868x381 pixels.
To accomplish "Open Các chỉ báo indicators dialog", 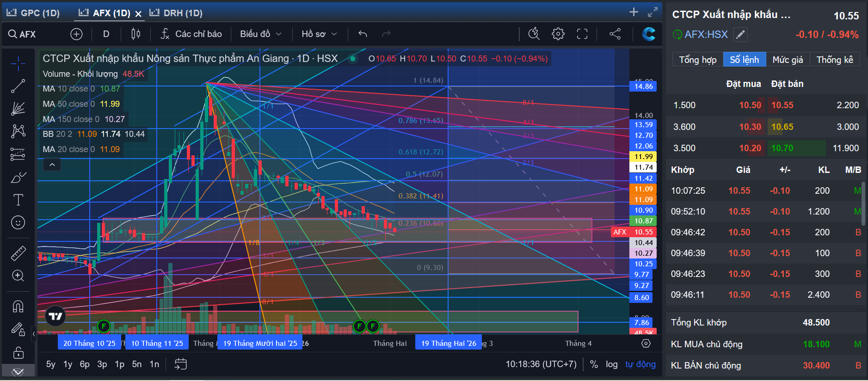I will tap(191, 34).
